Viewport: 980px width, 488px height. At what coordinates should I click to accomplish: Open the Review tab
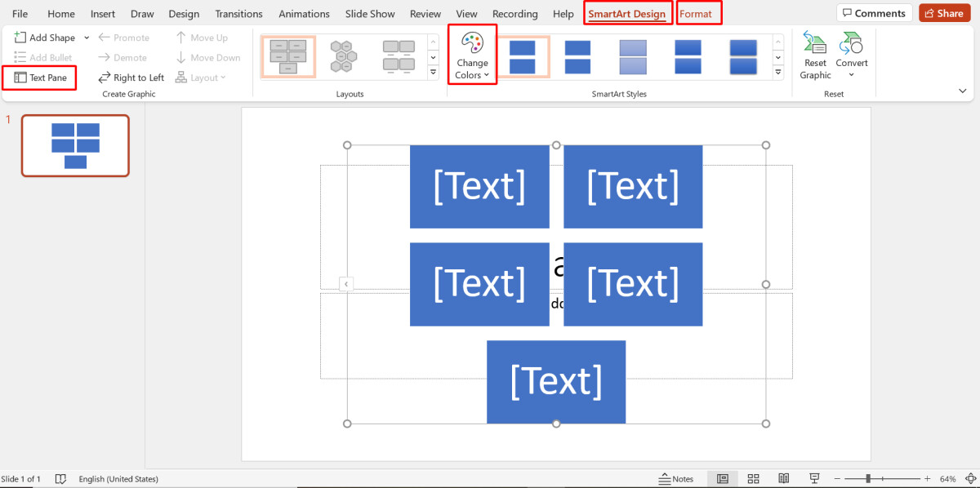[x=425, y=14]
